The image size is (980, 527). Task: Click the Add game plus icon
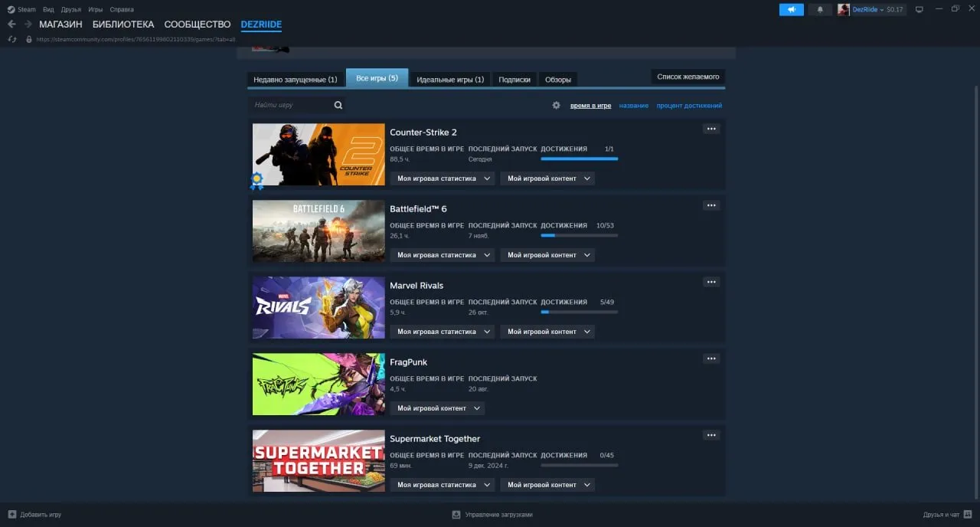coord(11,514)
